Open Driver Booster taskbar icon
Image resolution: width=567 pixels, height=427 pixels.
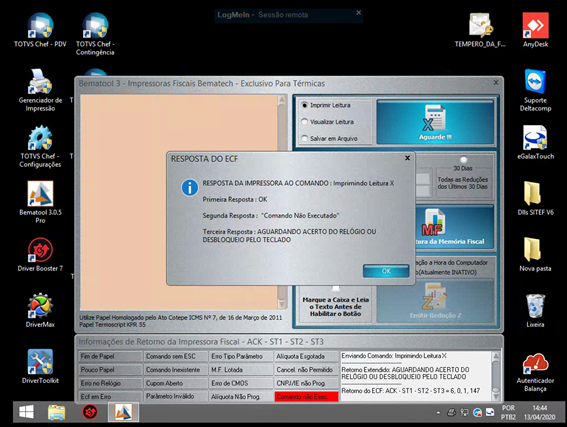tap(90, 412)
